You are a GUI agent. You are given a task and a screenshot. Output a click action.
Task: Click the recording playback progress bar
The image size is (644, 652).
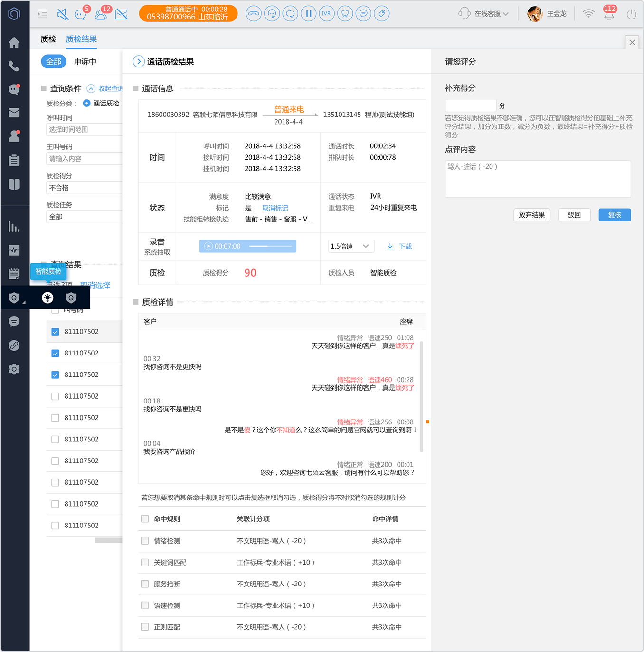tap(270, 246)
